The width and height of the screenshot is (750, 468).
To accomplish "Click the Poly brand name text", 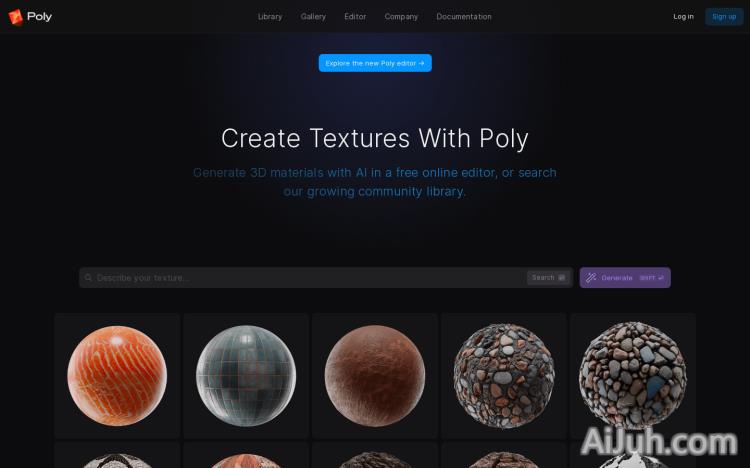I will [x=39, y=17].
